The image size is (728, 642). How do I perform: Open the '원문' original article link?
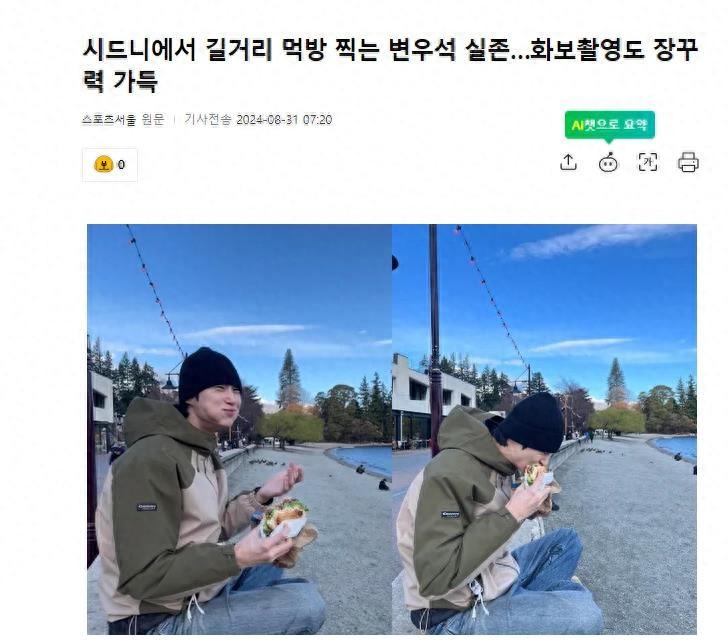[x=153, y=120]
